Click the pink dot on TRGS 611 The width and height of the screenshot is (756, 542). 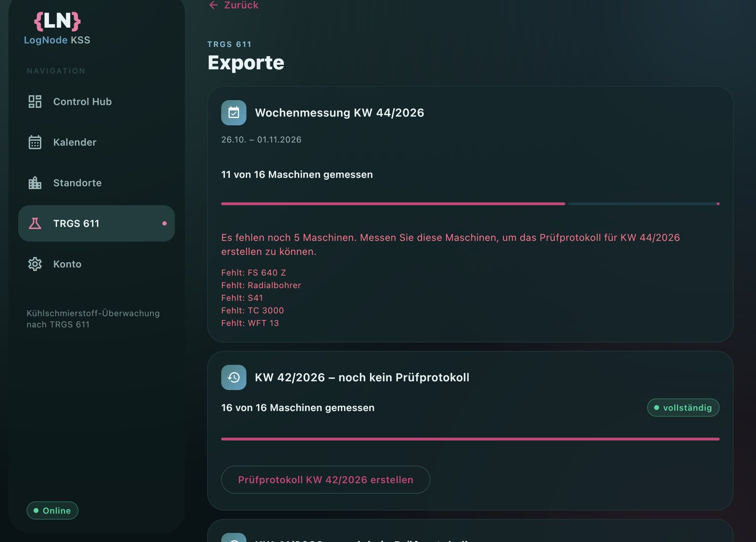(165, 224)
